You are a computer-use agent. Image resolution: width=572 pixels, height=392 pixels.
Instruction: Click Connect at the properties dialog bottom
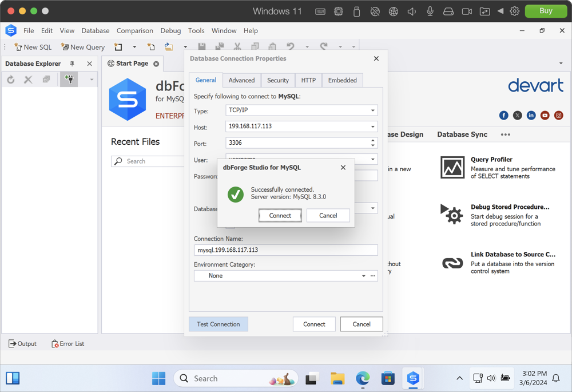pos(314,324)
